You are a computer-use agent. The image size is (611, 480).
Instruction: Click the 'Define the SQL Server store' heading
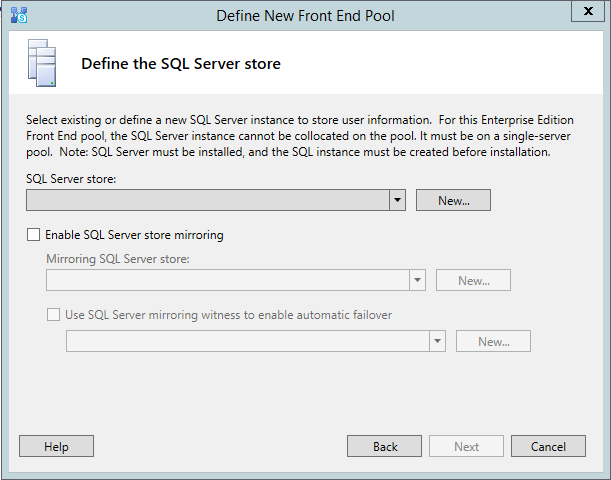[x=180, y=64]
